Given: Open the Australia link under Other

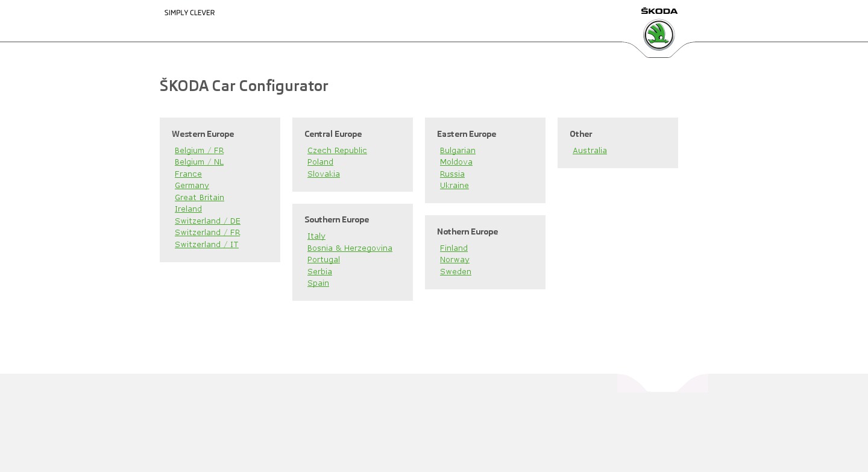Looking at the screenshot, I should click(590, 150).
